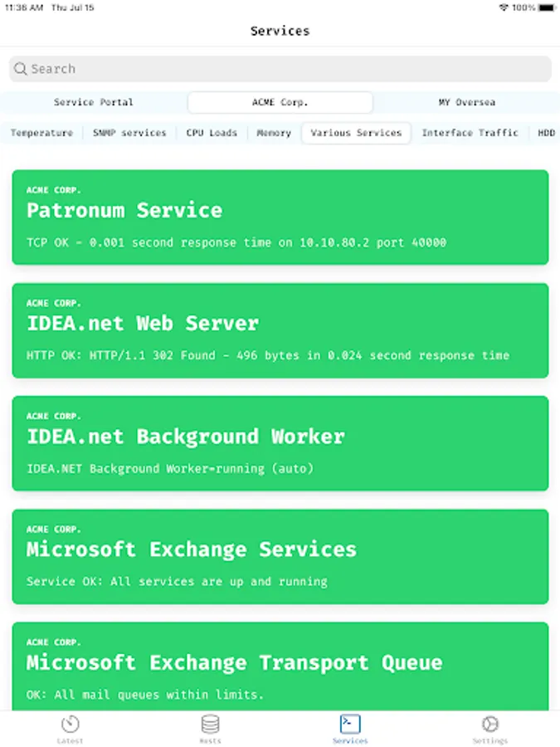The height and width of the screenshot is (747, 560).
Task: Focus the Search field
Action: 280,69
